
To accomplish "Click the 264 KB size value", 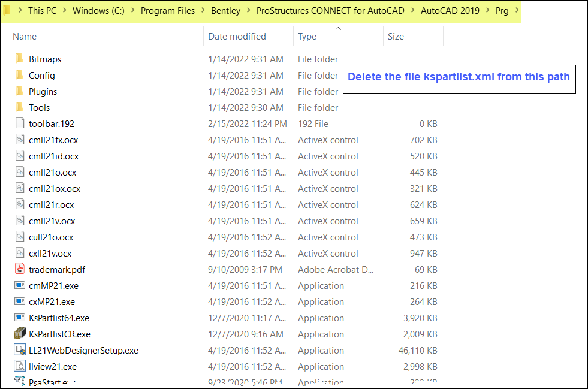I will (424, 301).
